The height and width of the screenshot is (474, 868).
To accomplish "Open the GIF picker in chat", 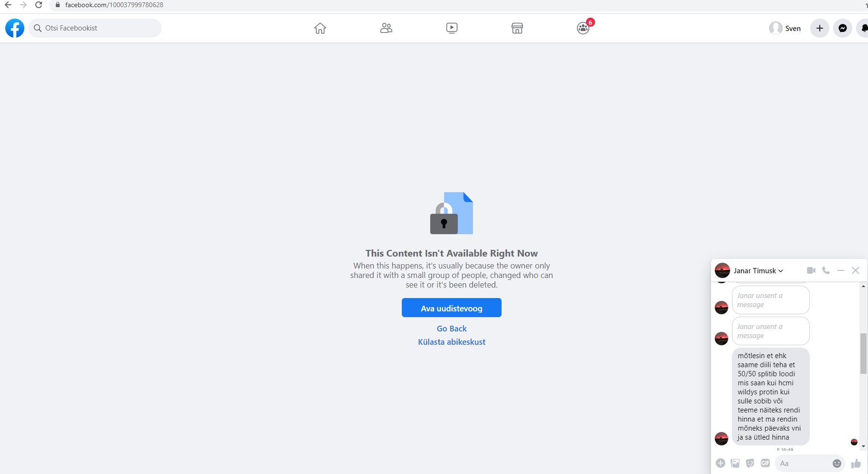I will [x=765, y=463].
